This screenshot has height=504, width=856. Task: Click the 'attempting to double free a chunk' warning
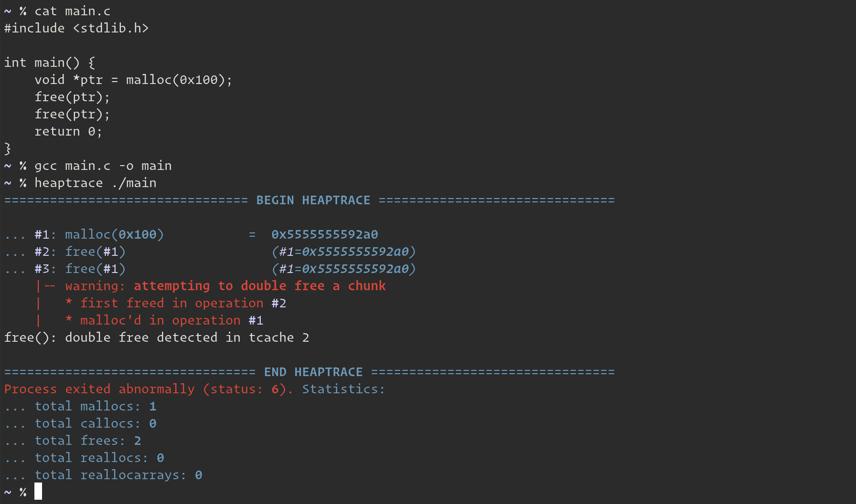pyautogui.click(x=260, y=286)
